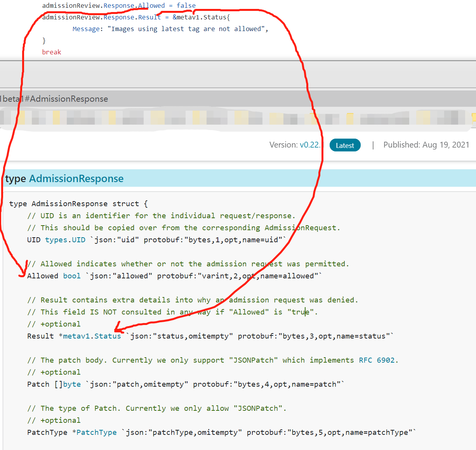476x450 pixels.
Task: Click the 'Result' field name
Action: pyautogui.click(x=40, y=336)
